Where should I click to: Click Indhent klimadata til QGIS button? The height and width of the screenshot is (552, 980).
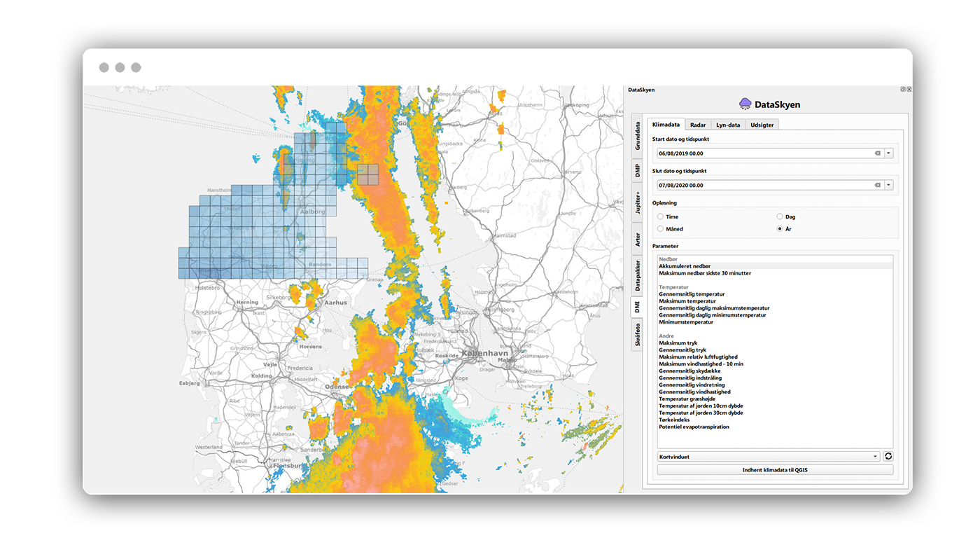(x=774, y=470)
